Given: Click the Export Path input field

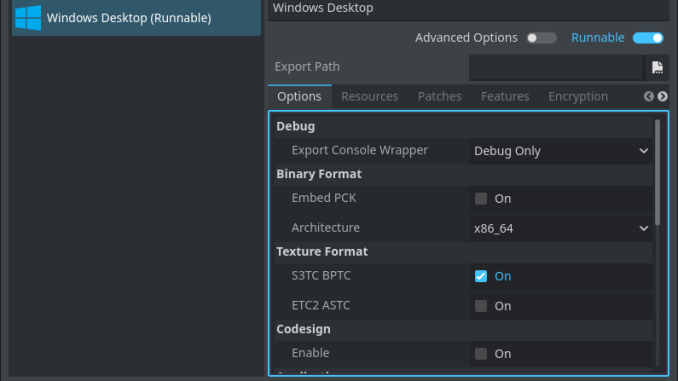Looking at the screenshot, I should 556,67.
